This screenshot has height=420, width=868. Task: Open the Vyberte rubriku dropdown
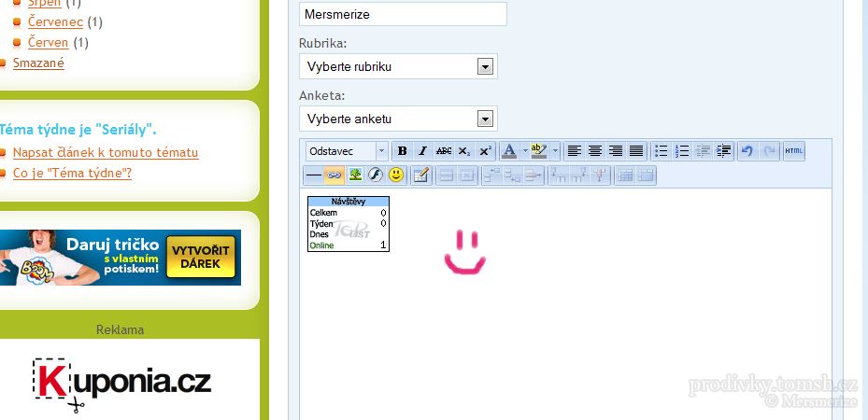[x=398, y=66]
